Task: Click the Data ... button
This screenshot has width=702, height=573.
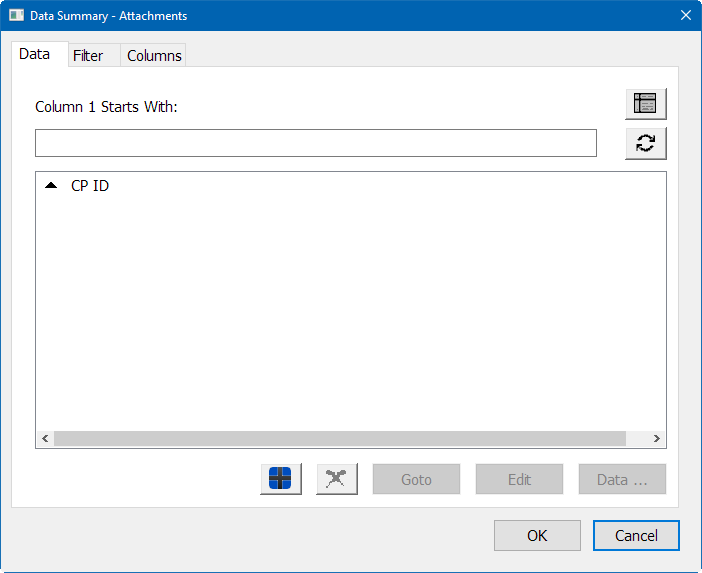Action: tap(622, 479)
